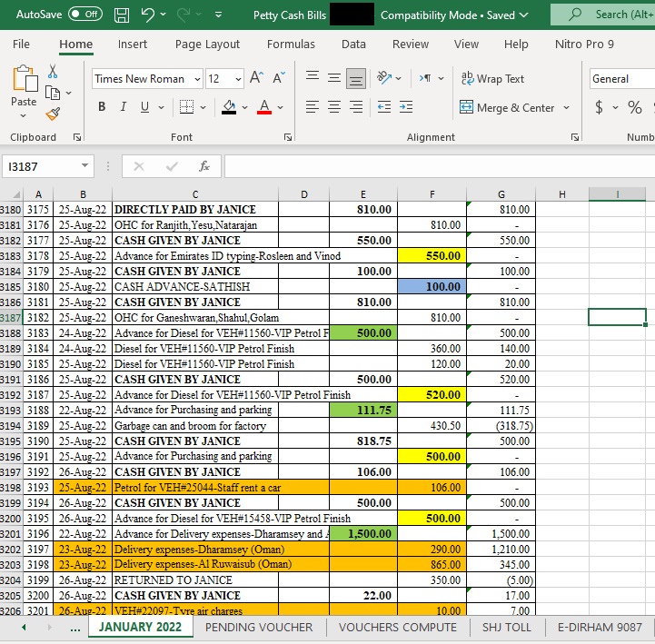Click the Format Painter brush icon

click(x=53, y=114)
